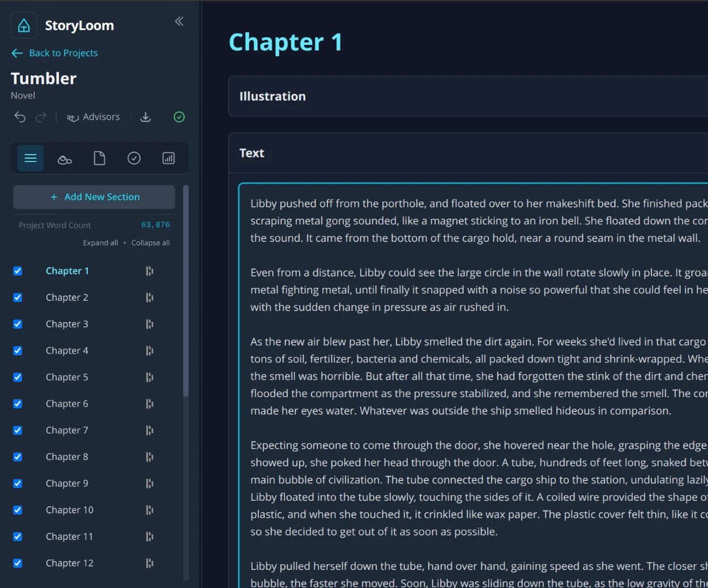Select Chapter 7 in the outline

coord(67,431)
